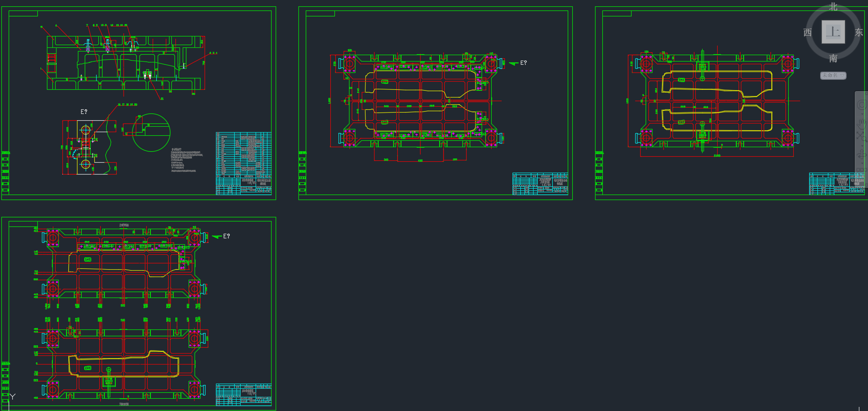
Task: Click the 东 (east) compass label on ViewCube
Action: click(x=859, y=32)
